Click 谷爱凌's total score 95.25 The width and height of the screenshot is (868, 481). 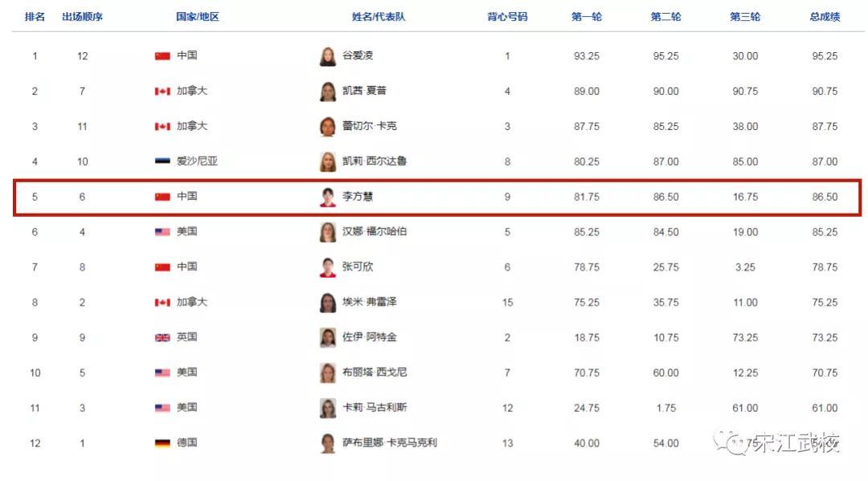[825, 56]
